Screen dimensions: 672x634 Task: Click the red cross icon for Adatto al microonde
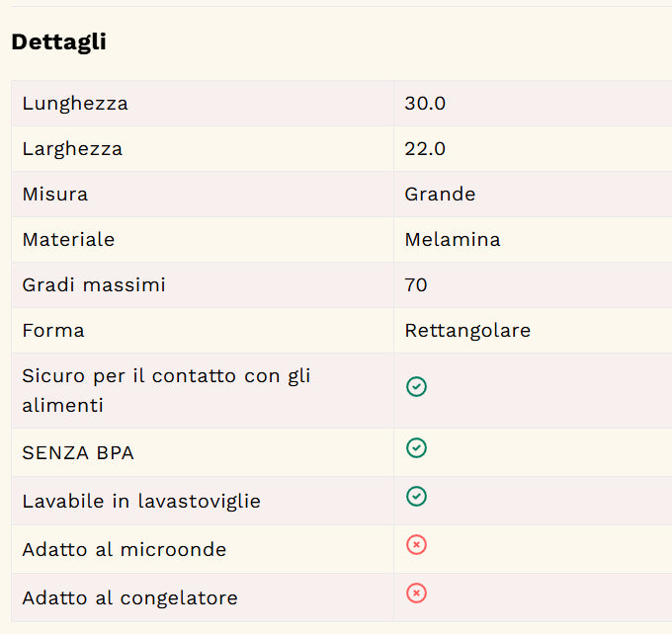(x=416, y=545)
